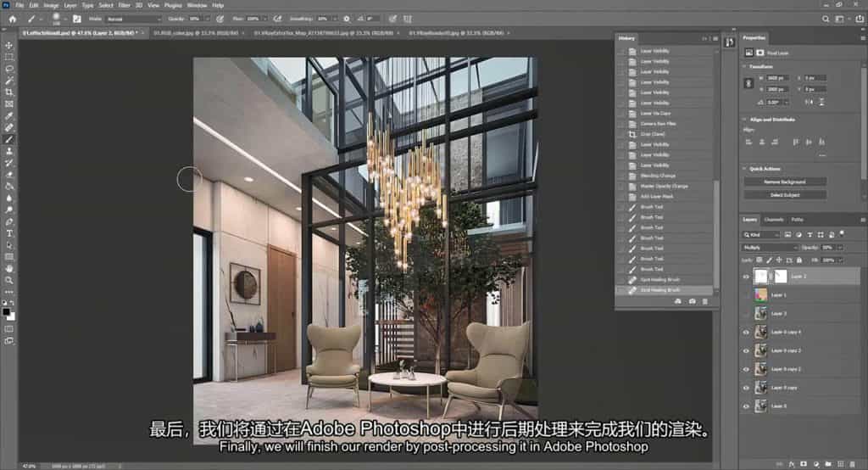
Task: Select the Eraser tool
Action: [x=8, y=175]
